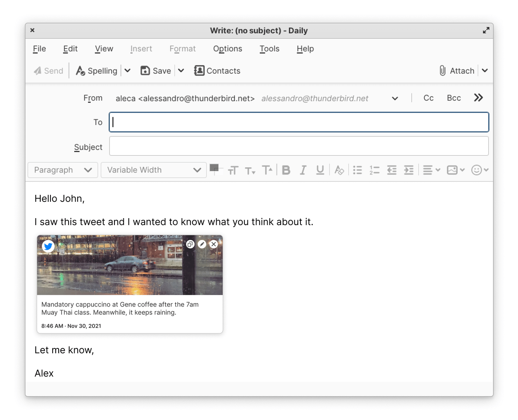This screenshot has width=518, height=420.
Task: Click the pencil edit icon on tweet card
Action: tap(202, 244)
